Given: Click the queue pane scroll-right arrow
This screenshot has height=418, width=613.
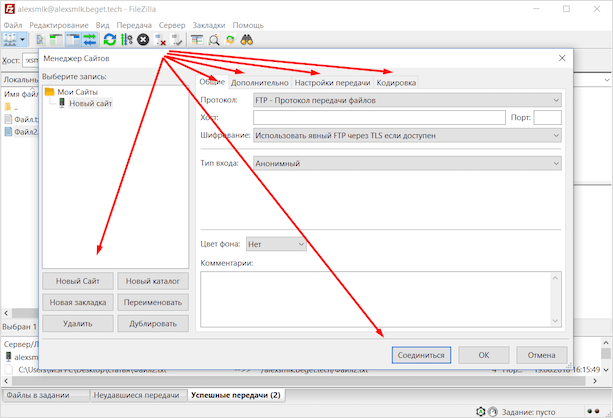Looking at the screenshot, I should click(x=595, y=380).
